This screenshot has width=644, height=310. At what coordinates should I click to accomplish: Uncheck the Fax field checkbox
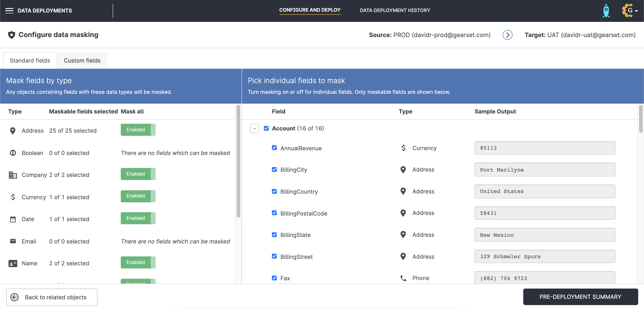pyautogui.click(x=274, y=278)
